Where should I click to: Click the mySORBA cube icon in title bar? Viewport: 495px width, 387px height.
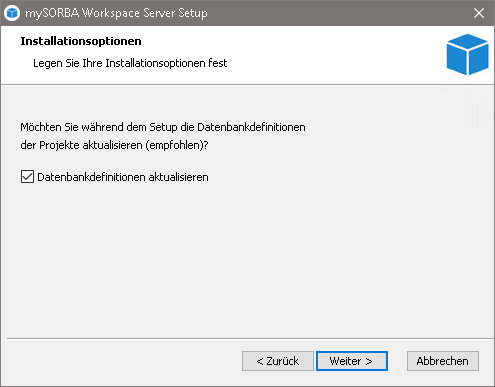pos(12,13)
